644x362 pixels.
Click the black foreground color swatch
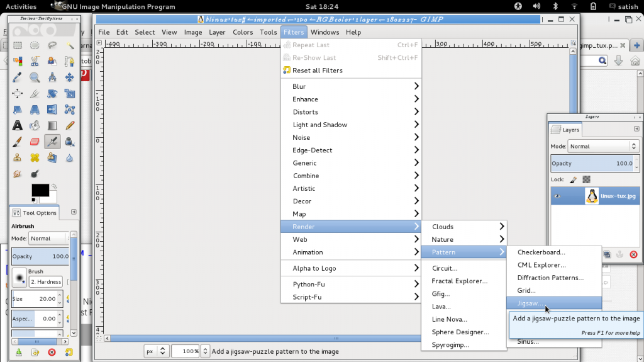(x=40, y=190)
